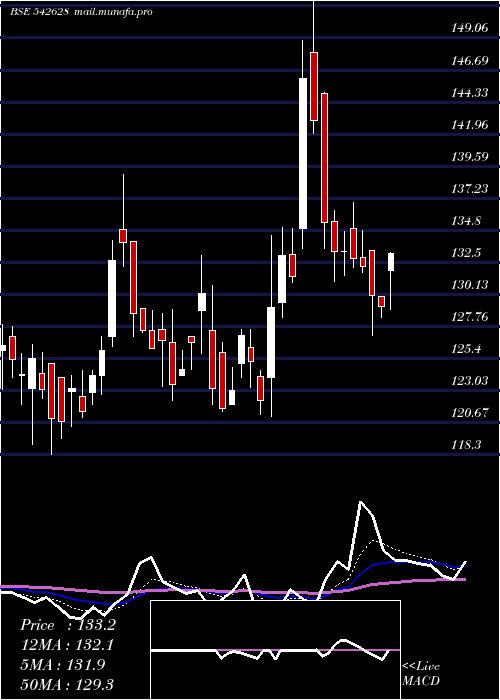The width and height of the screenshot is (500, 700).
Task: Click the mail.munafa.pro watermark text
Action: [112, 12]
